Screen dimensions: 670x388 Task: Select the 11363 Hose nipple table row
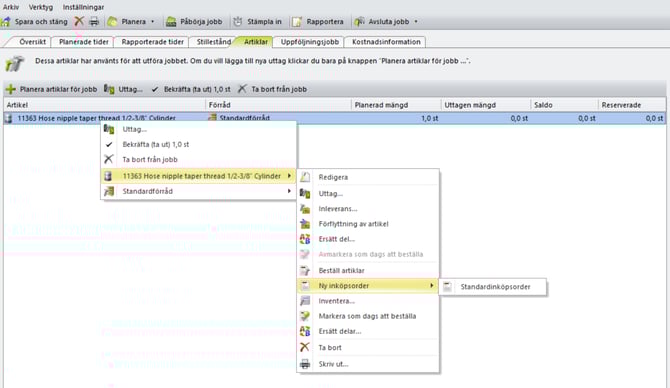335,118
